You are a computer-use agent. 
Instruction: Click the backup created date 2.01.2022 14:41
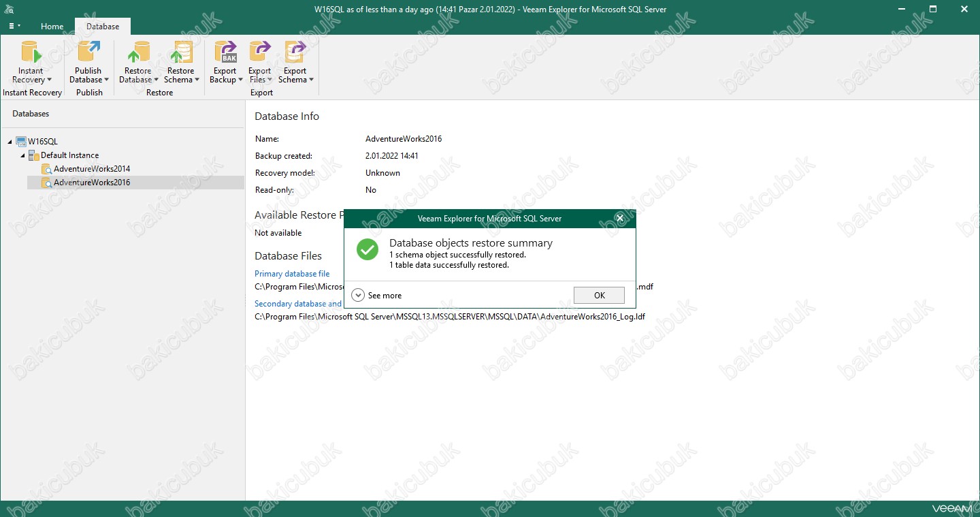click(392, 156)
